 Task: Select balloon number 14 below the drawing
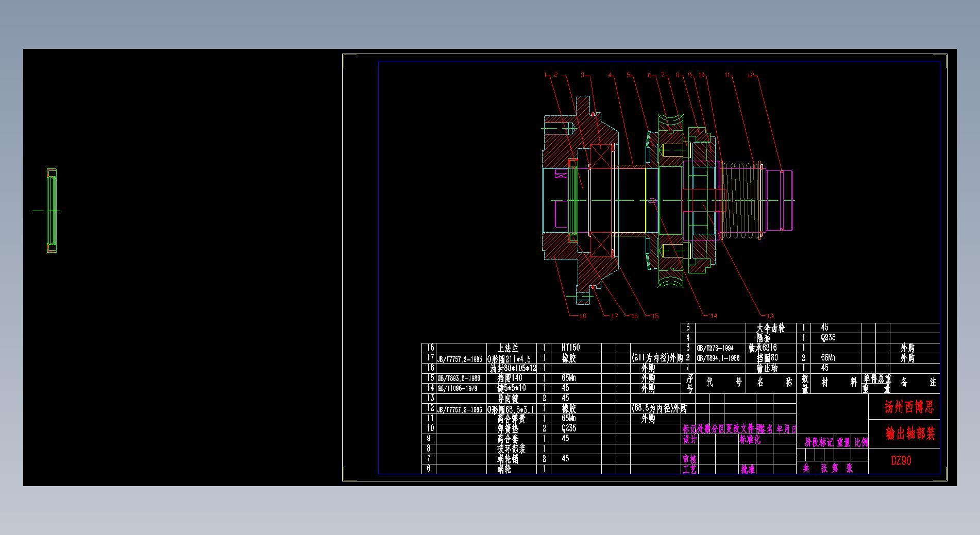pyautogui.click(x=714, y=316)
